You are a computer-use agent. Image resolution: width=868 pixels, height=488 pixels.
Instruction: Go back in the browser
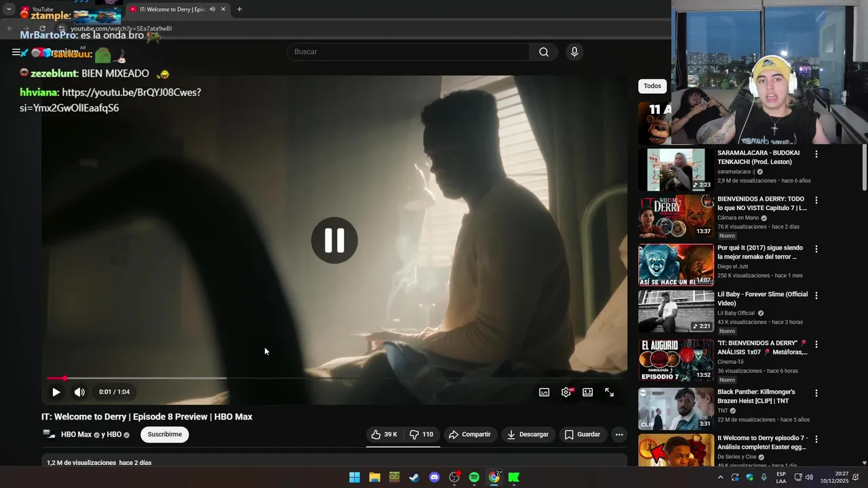point(9,28)
